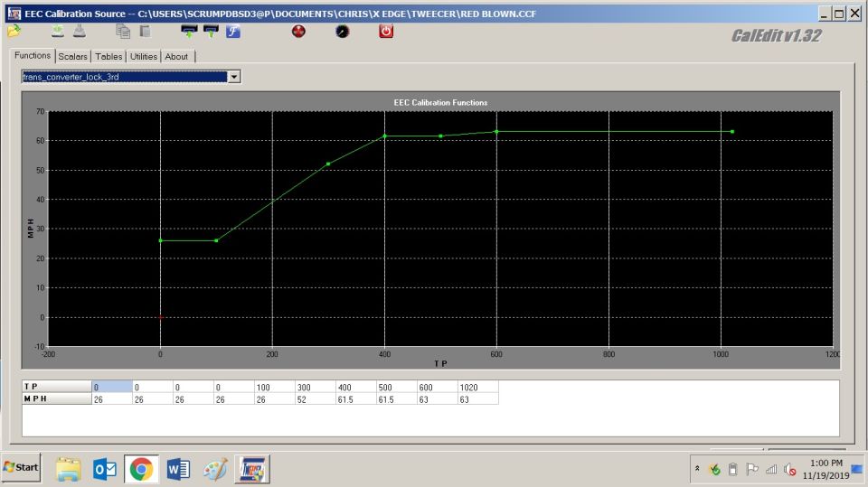This screenshot has width=868, height=487.
Task: Click the green check shield tray icon
Action: pyautogui.click(x=714, y=470)
